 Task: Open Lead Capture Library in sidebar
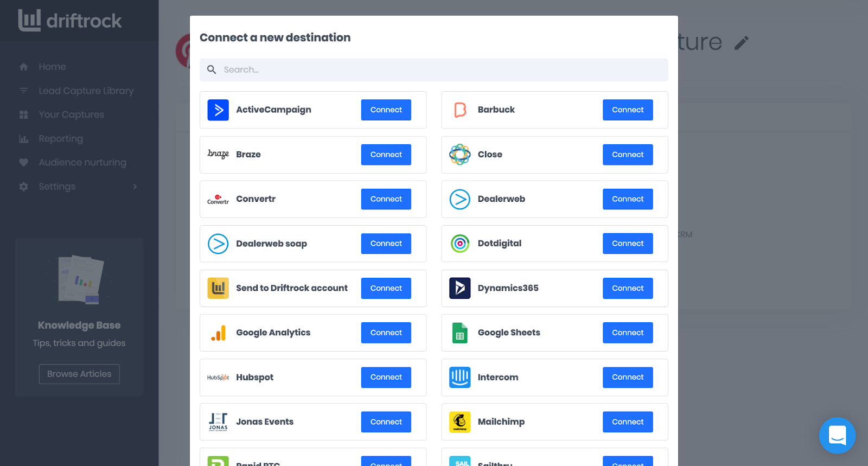(86, 91)
